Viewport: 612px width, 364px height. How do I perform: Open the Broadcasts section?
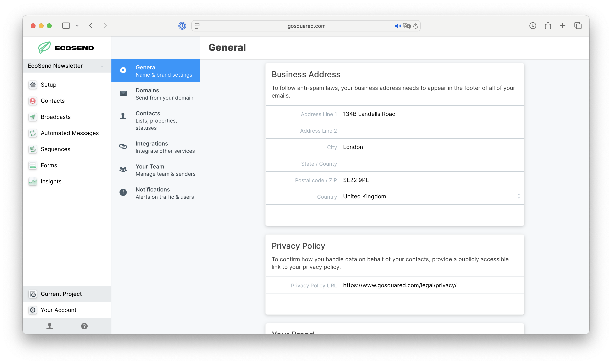(55, 117)
